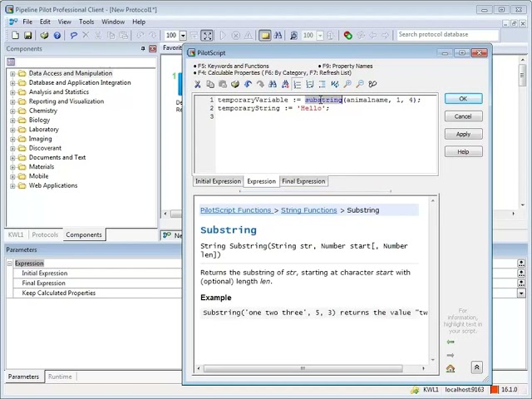
Task: Click the green back arrow in help pane
Action: (451, 342)
